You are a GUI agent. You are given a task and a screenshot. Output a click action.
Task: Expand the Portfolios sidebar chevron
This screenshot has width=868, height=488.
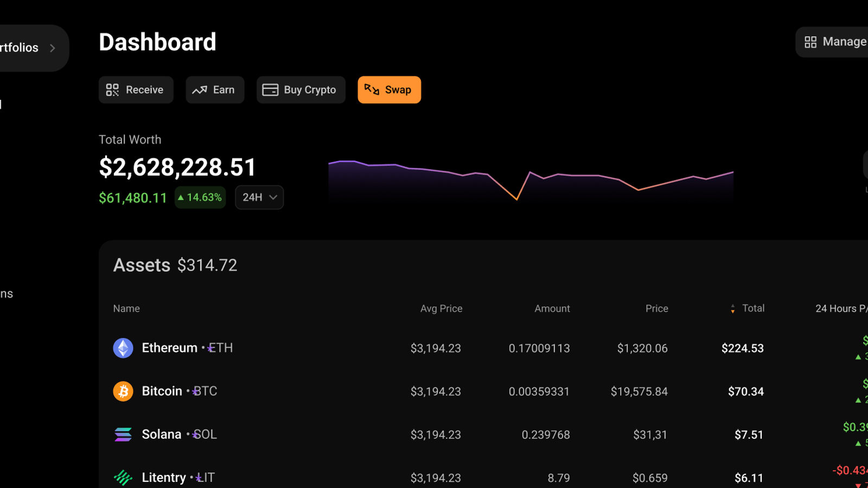pos(53,48)
